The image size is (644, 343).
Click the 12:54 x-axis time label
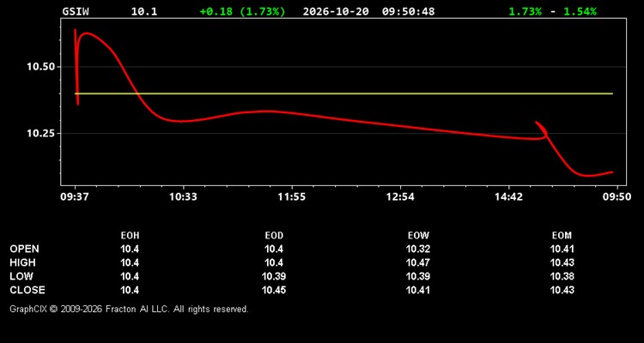[400, 197]
